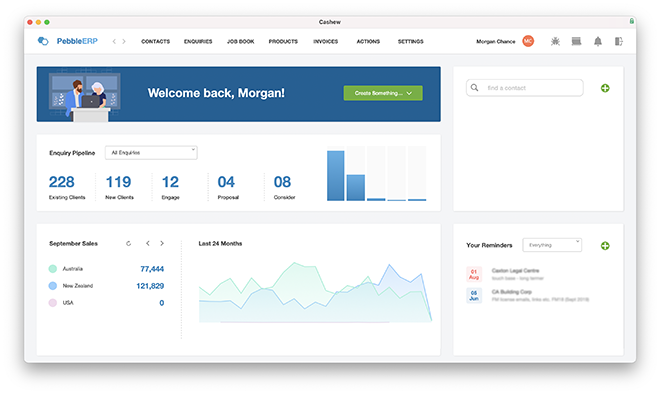
Task: Add a new contact with green plus
Action: [605, 88]
